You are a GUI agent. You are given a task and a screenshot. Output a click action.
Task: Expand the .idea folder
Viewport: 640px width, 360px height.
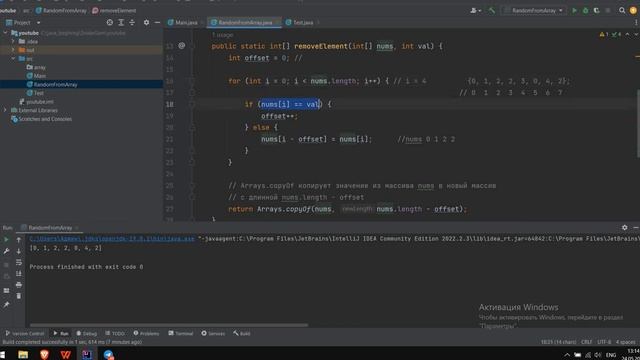point(13,42)
